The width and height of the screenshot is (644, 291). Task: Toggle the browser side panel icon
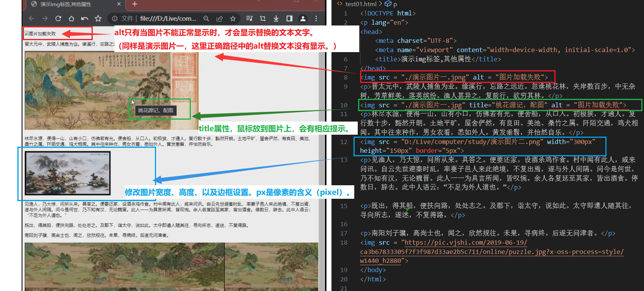click(x=289, y=19)
